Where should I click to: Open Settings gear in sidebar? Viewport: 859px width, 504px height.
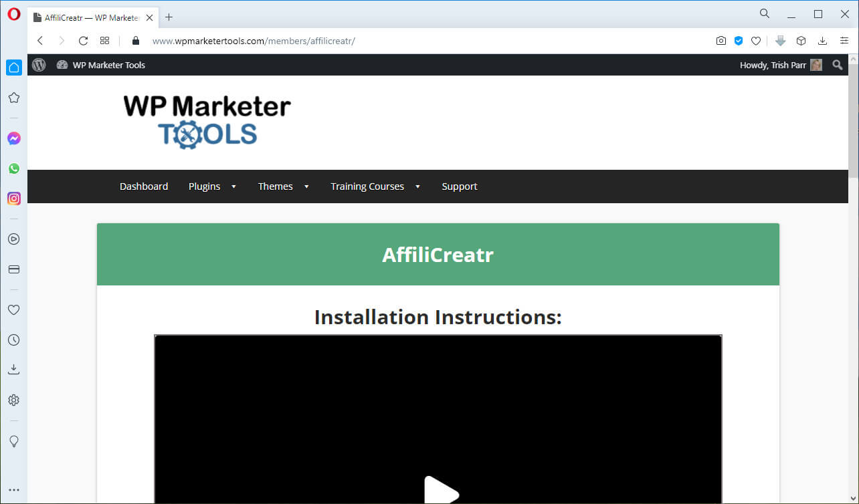coord(13,400)
